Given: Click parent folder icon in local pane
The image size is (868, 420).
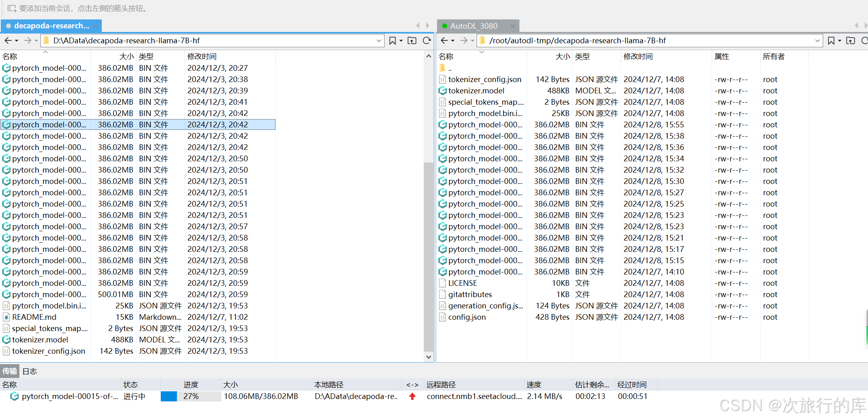Looking at the screenshot, I should click(x=412, y=40).
